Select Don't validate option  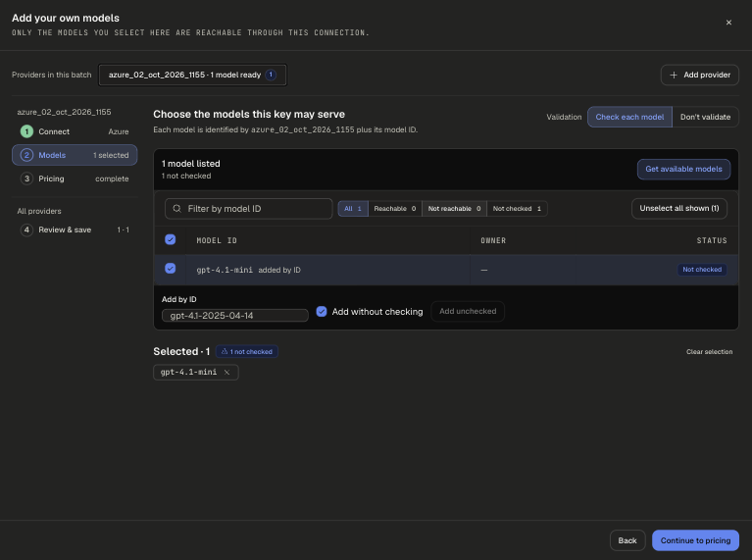click(x=705, y=117)
